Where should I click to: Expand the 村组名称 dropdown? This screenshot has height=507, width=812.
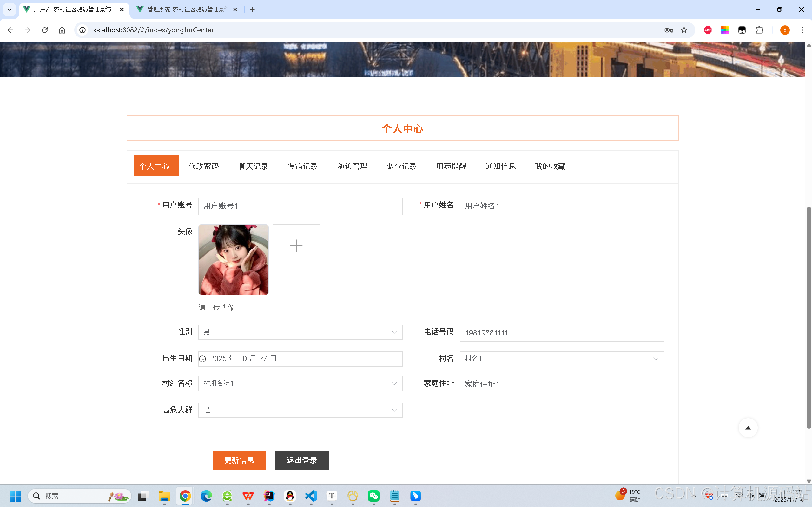coord(300,383)
